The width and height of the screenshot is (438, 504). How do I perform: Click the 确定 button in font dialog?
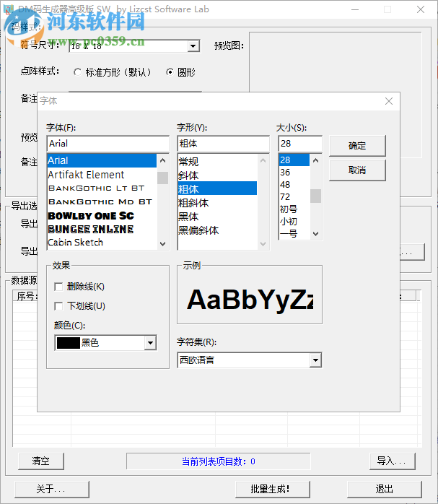point(357,146)
